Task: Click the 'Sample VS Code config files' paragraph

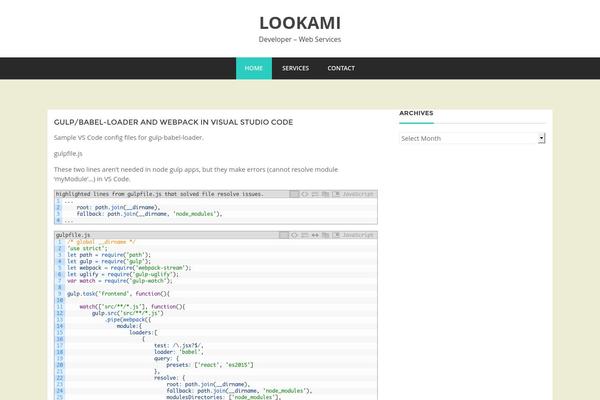Action: click(129, 137)
